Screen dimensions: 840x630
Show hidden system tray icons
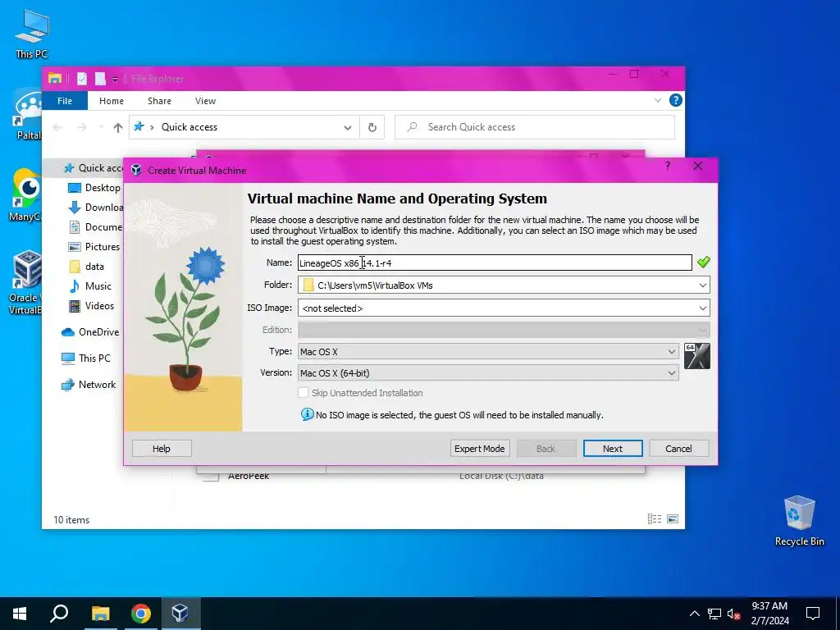(x=694, y=614)
